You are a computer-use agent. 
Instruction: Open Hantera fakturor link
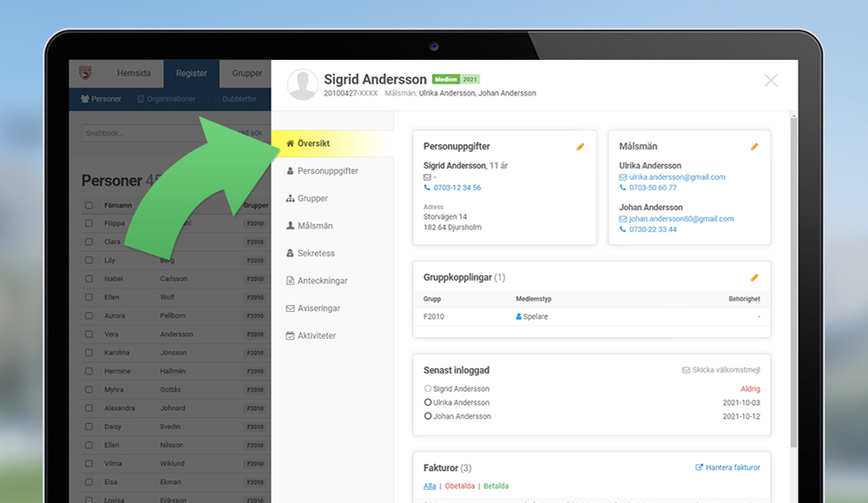727,467
